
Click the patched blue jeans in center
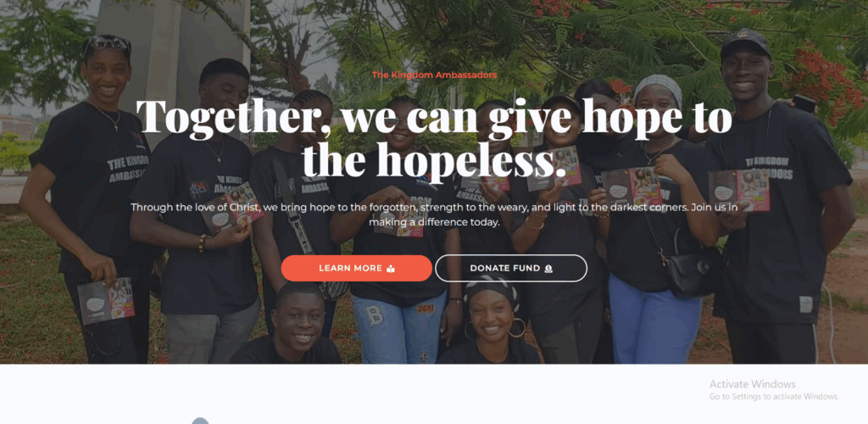[398, 327]
